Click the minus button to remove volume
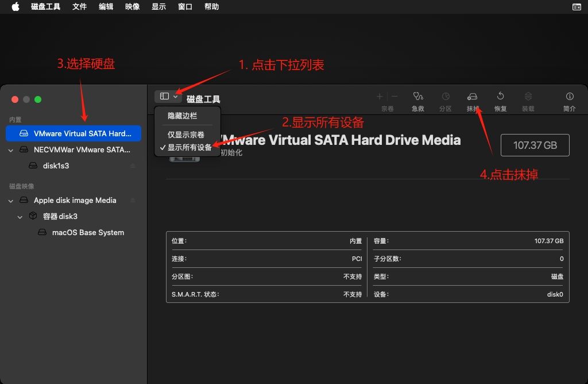 pos(394,97)
